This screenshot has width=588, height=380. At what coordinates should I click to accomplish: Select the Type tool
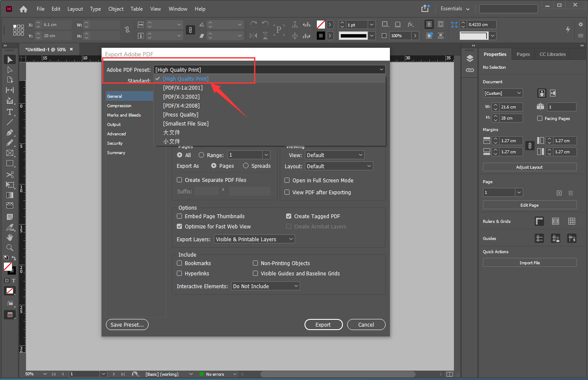(x=10, y=112)
